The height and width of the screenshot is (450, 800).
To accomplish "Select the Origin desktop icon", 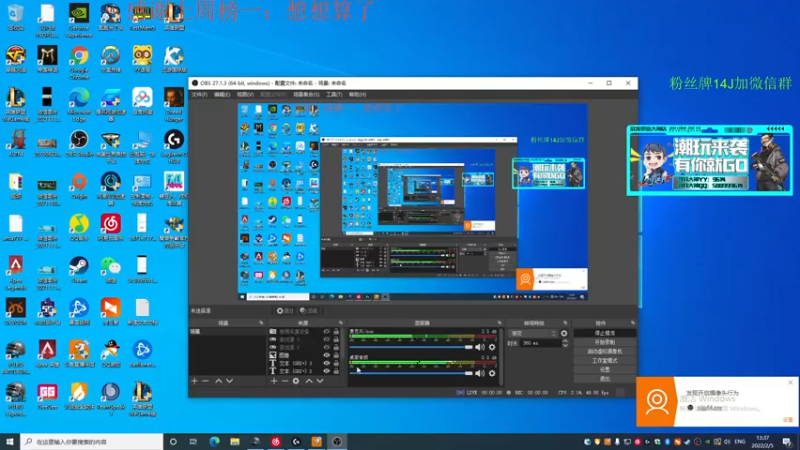I will tap(79, 185).
